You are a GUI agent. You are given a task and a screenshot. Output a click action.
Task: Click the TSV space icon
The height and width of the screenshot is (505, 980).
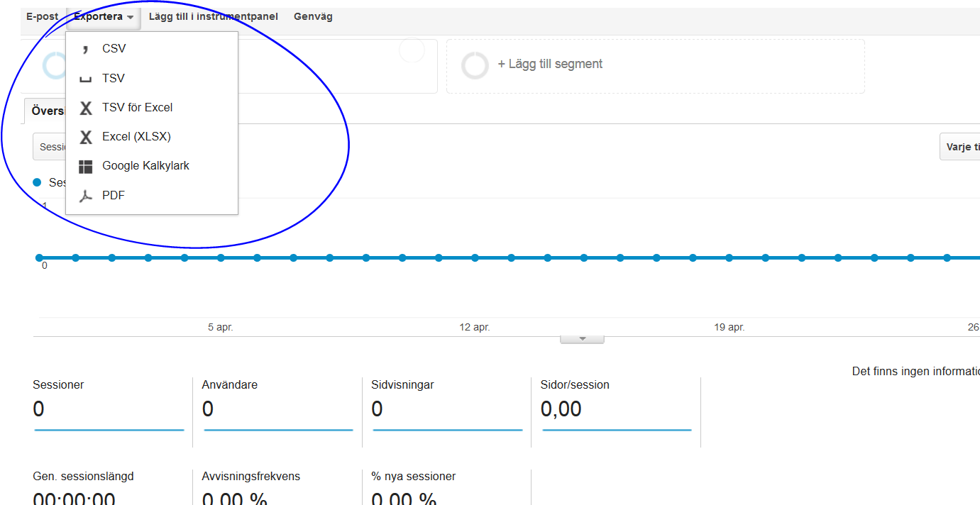coord(86,79)
